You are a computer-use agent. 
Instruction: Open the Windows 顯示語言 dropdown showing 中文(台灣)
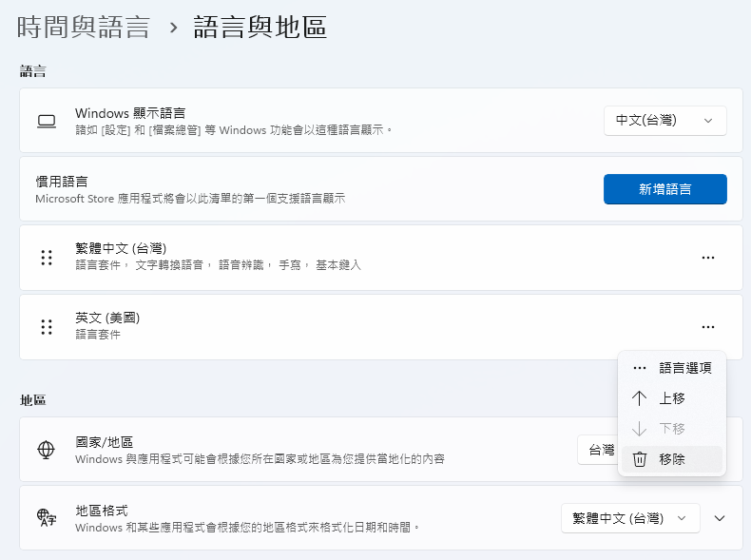(x=664, y=121)
